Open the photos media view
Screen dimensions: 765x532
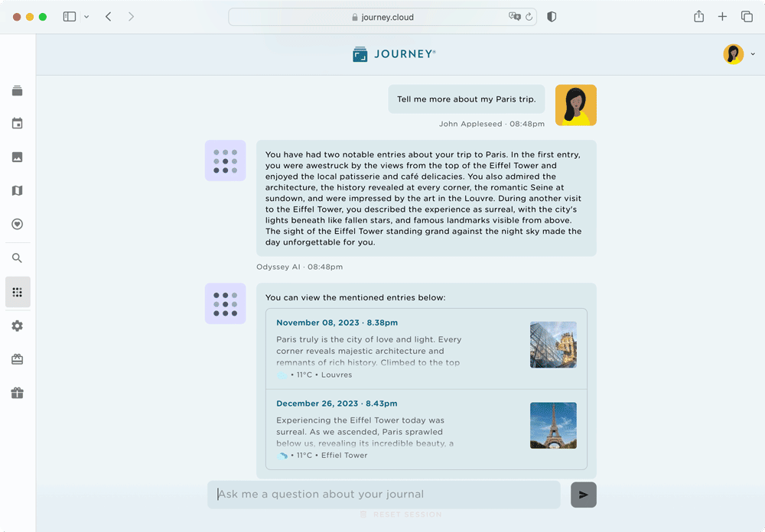click(17, 157)
